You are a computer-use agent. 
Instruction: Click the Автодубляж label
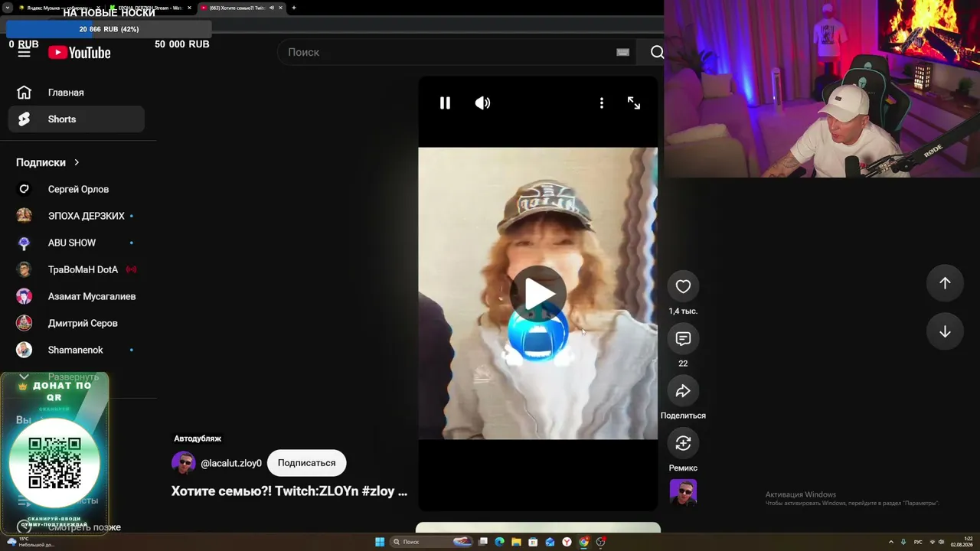tap(198, 439)
